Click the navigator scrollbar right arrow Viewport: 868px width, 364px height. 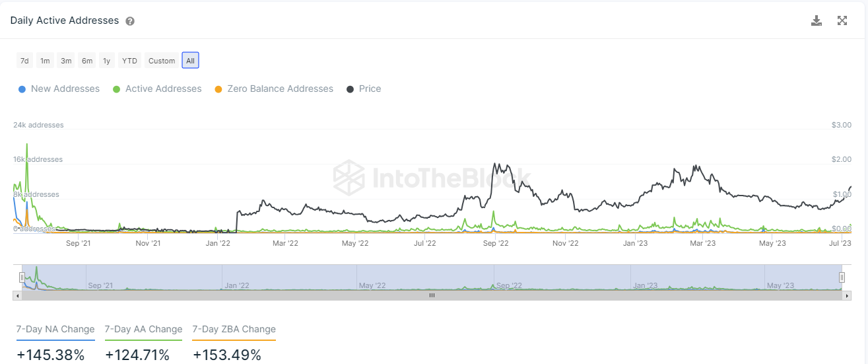(x=847, y=295)
